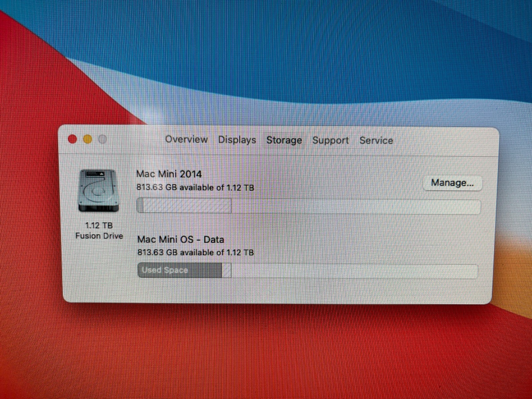532x399 pixels.
Task: Click the Fusion Drive disk icon
Action: (98, 191)
